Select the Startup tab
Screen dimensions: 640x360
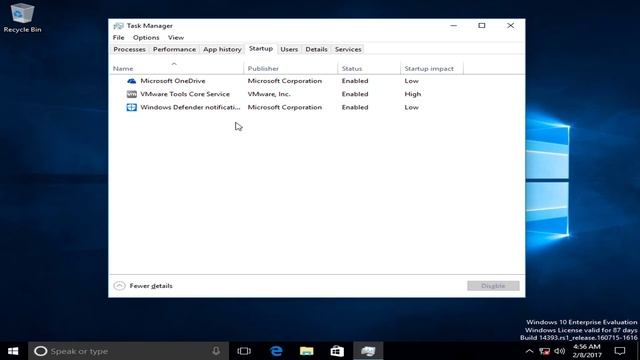261,49
